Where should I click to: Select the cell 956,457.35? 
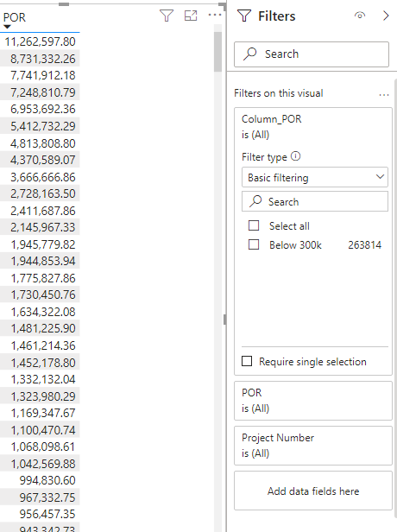40,514
